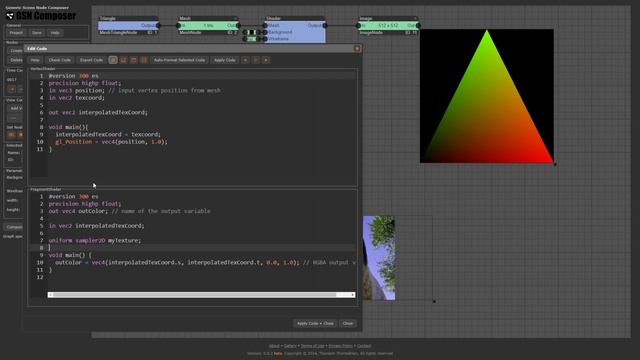Open the Help menu in General panel
This screenshot has height=360, width=640.
pos(55,33)
